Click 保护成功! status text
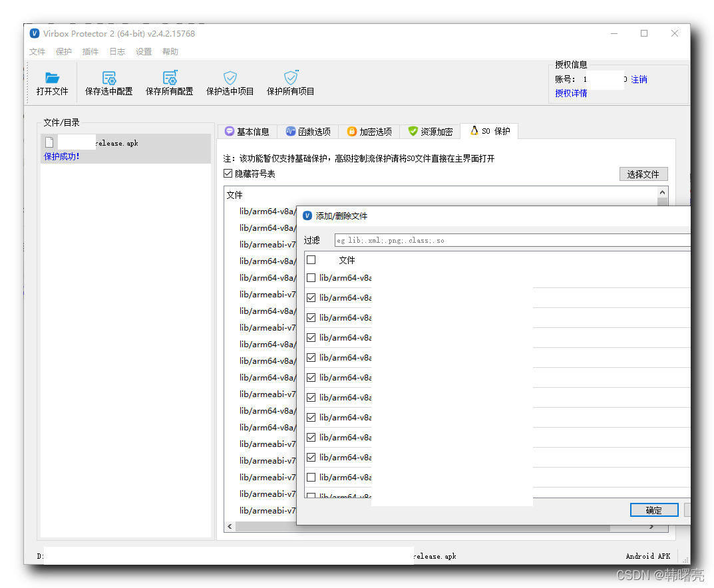Viewport: 714px width, 588px height. (61, 156)
